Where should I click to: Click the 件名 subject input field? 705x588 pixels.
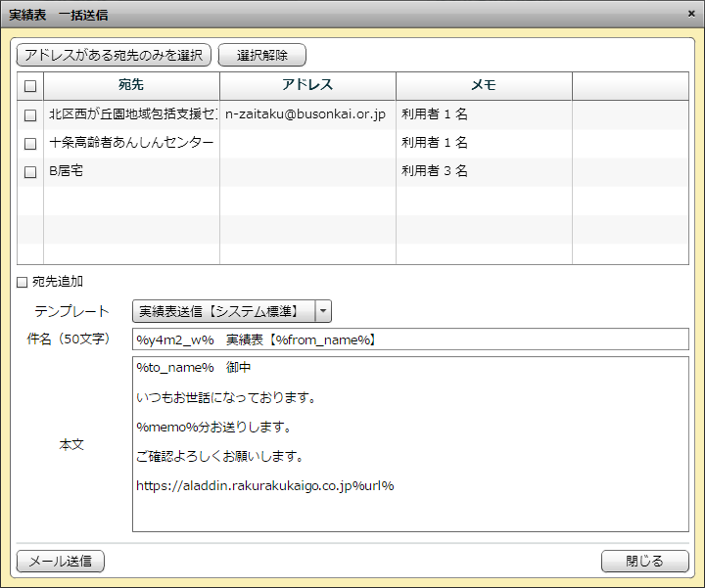[x=409, y=339]
